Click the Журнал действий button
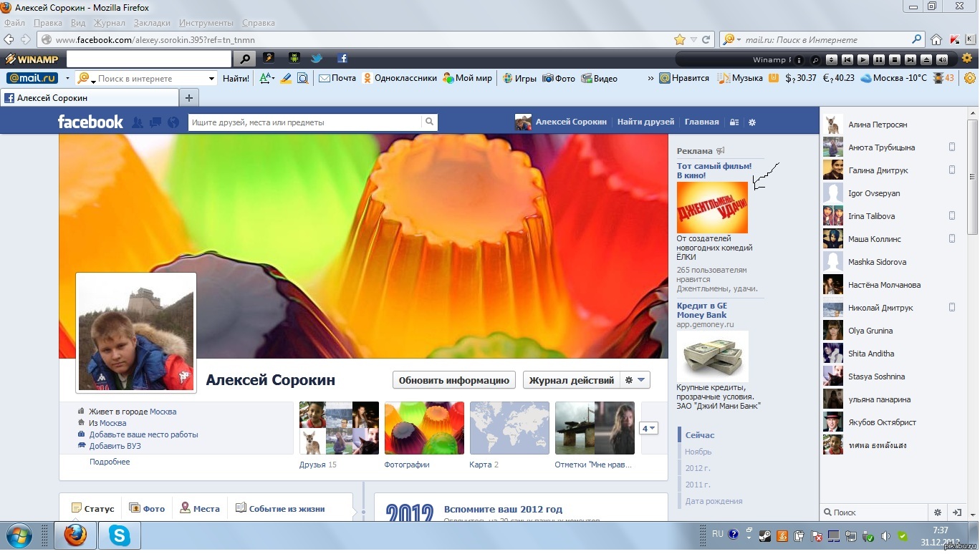 572,380
